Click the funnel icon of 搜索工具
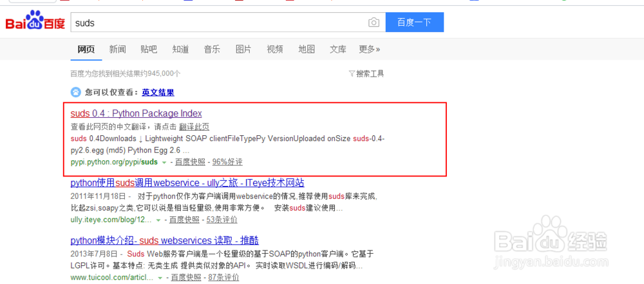The height and width of the screenshot is (284, 644). point(352,73)
